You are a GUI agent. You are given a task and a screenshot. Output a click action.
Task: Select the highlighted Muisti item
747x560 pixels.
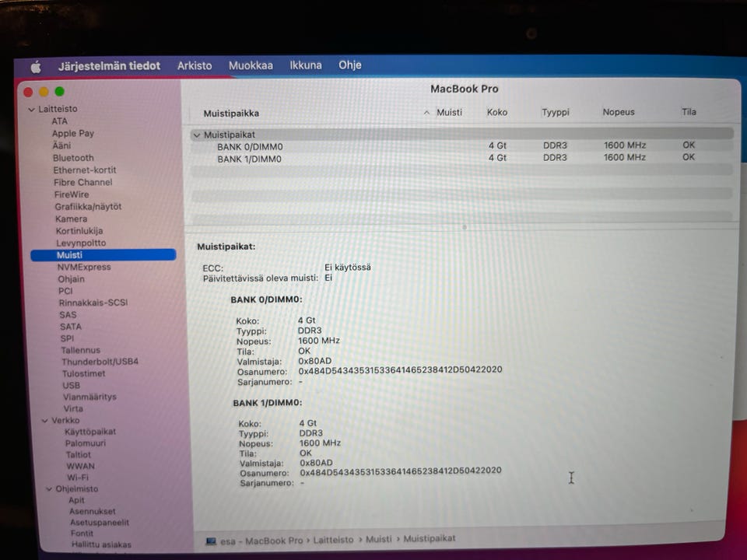[103, 255]
